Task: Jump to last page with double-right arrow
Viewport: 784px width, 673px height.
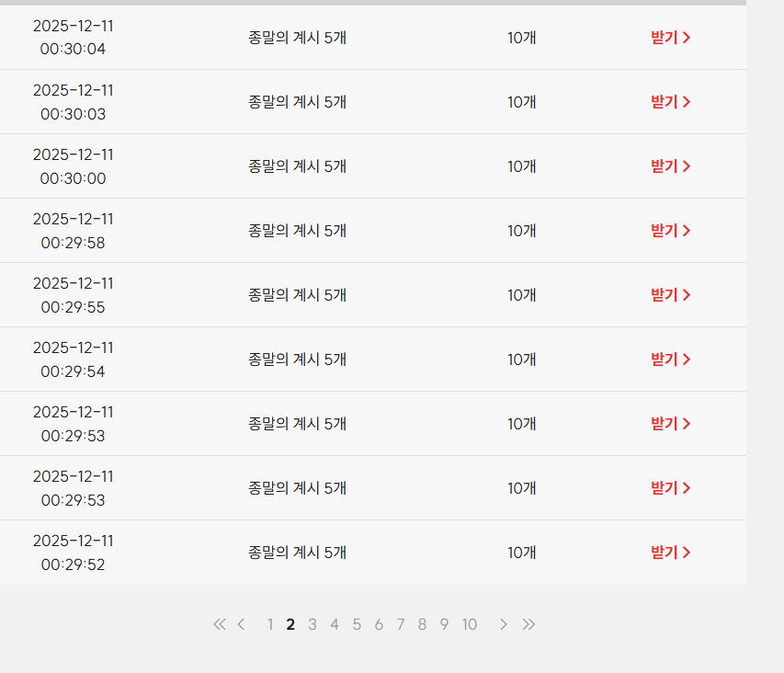Action: click(528, 624)
